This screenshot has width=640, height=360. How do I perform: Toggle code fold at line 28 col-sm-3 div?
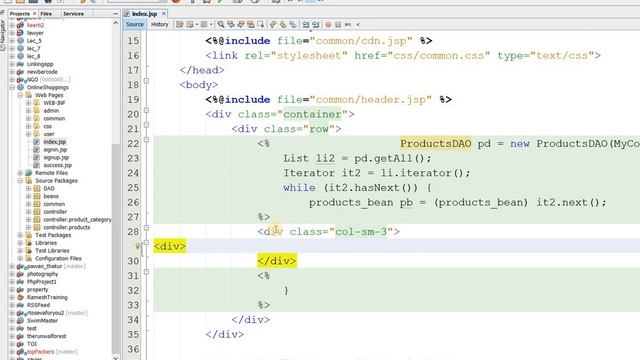pos(146,228)
